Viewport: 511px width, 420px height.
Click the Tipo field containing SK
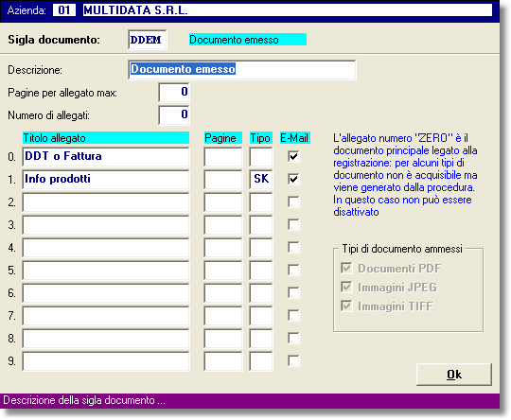[x=261, y=179]
